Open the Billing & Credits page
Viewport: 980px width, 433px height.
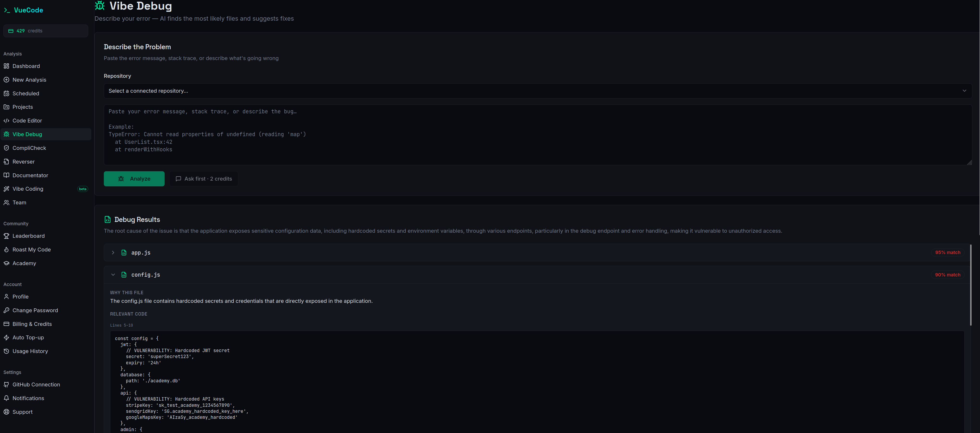pos(32,323)
